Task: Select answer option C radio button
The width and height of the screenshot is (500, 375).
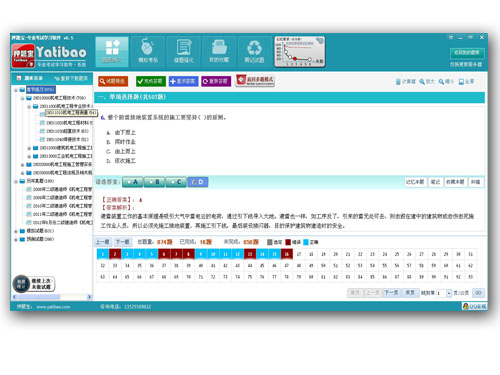Action: coord(176,182)
